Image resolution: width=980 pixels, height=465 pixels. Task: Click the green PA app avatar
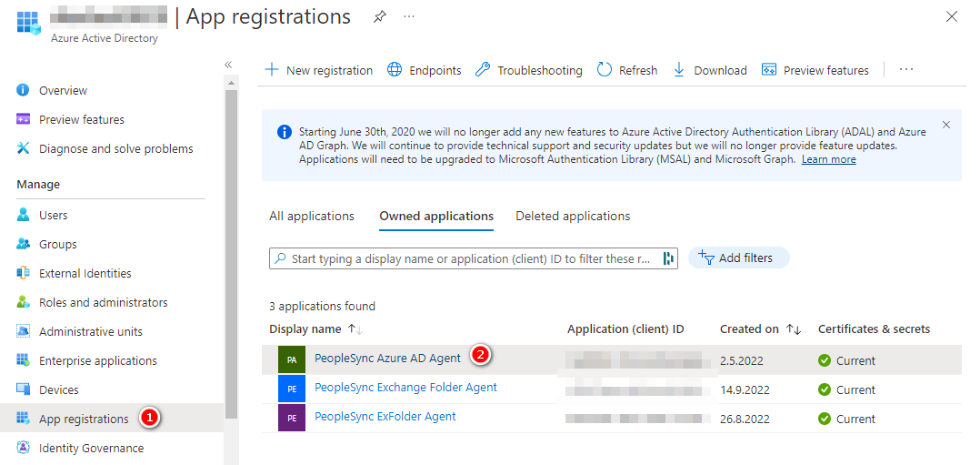click(x=292, y=359)
